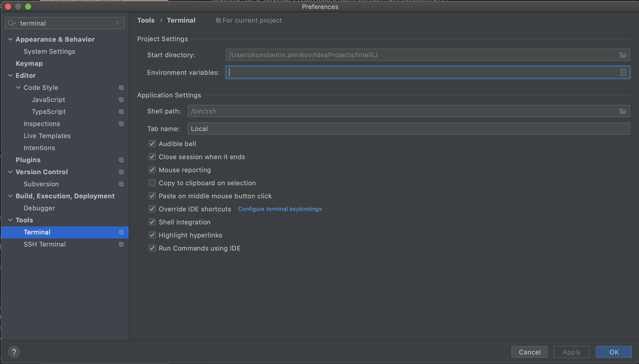
Task: Clear the search field with the X icon
Action: (x=118, y=23)
